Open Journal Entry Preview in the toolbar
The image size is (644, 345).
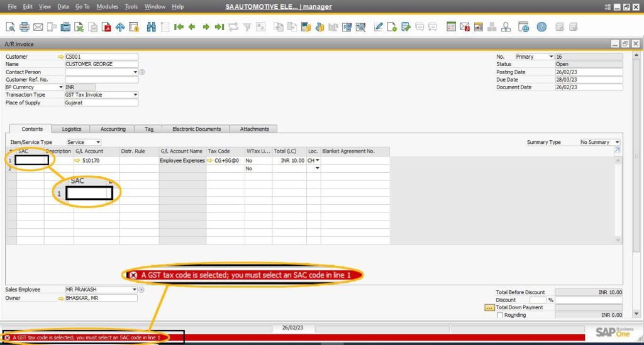(x=360, y=27)
